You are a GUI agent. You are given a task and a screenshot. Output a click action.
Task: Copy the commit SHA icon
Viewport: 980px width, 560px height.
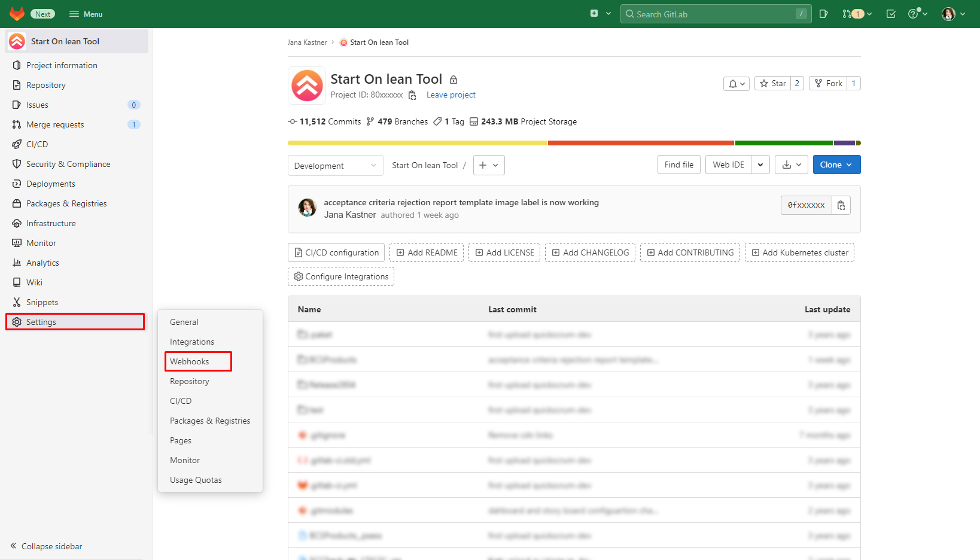tap(841, 205)
